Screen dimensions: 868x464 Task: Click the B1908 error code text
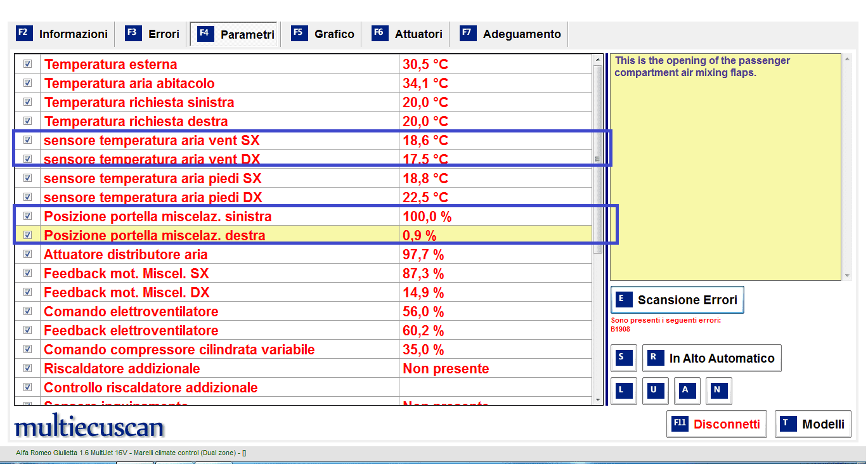click(x=619, y=329)
